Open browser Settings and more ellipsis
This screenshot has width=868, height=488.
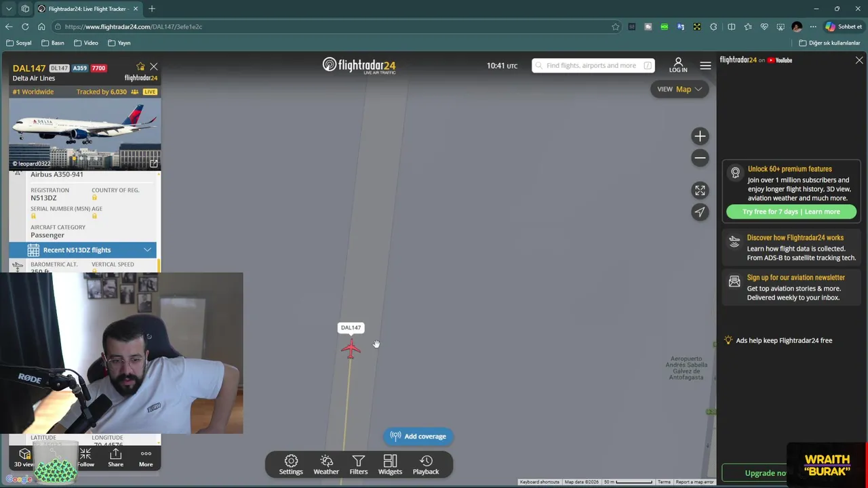click(x=813, y=26)
